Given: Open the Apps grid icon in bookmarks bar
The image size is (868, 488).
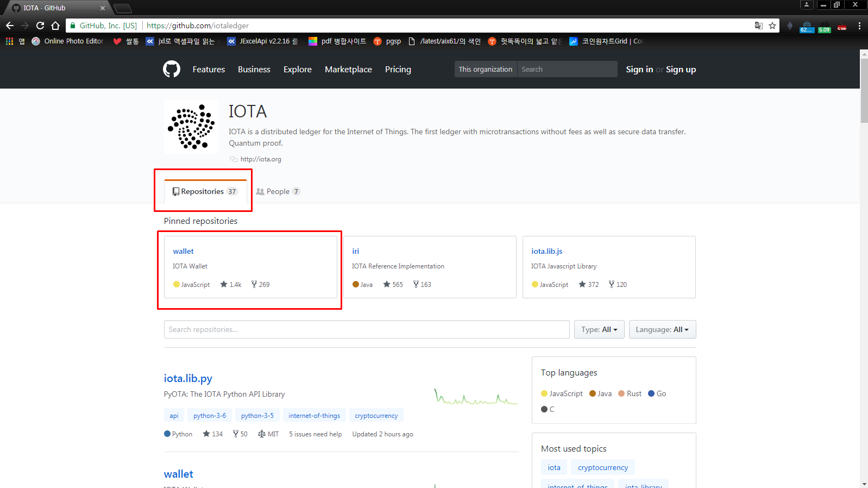Looking at the screenshot, I should [9, 41].
